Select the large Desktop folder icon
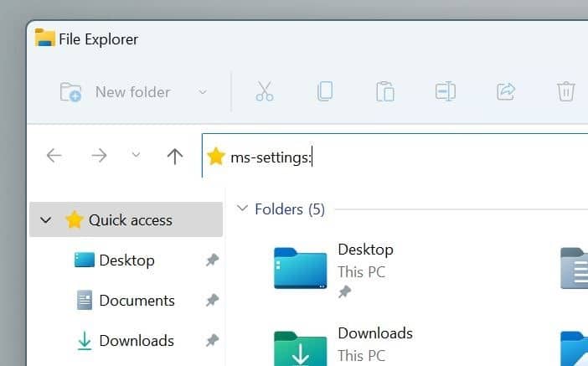The width and height of the screenshot is (588, 366). [x=301, y=268]
